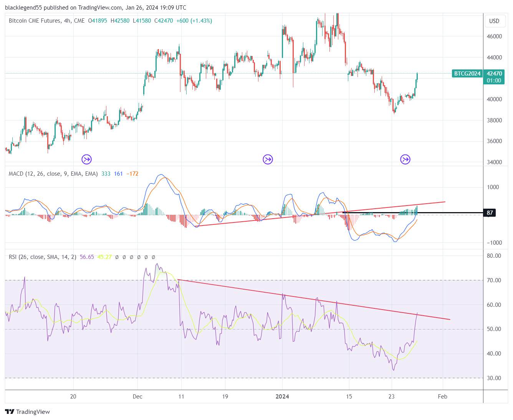The width and height of the screenshot is (513, 420).
Task: Click the 87 value flag on the MACD scale
Action: coord(489,213)
